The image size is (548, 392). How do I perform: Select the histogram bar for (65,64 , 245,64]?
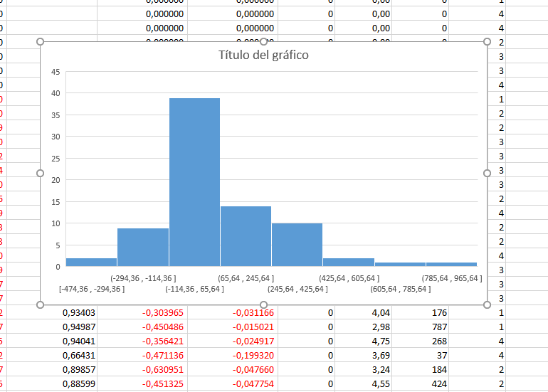(x=246, y=236)
